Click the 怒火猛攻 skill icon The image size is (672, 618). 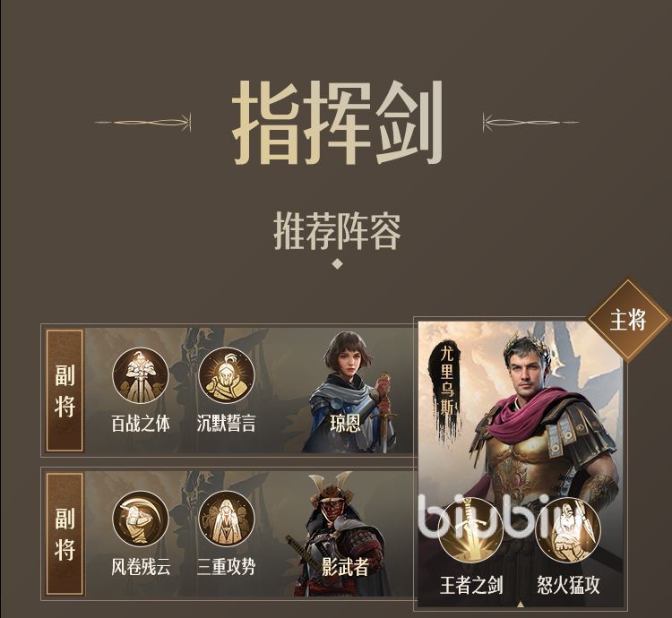(x=567, y=530)
